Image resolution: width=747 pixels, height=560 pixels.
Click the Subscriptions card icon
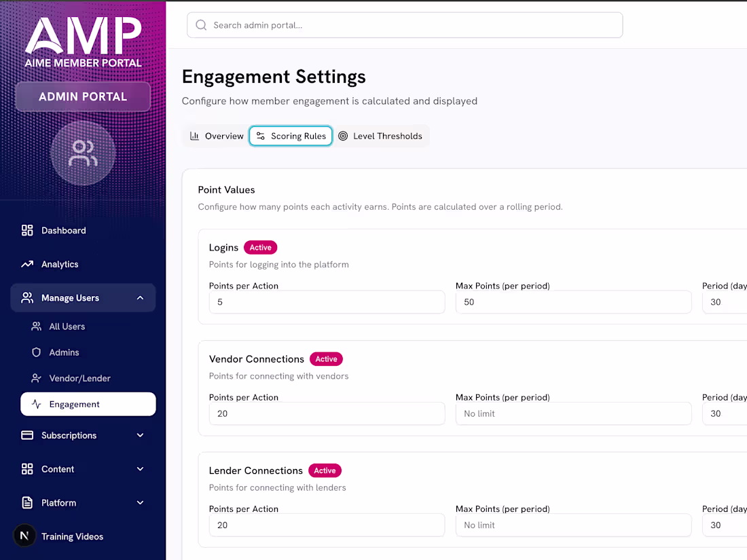pos(27,435)
